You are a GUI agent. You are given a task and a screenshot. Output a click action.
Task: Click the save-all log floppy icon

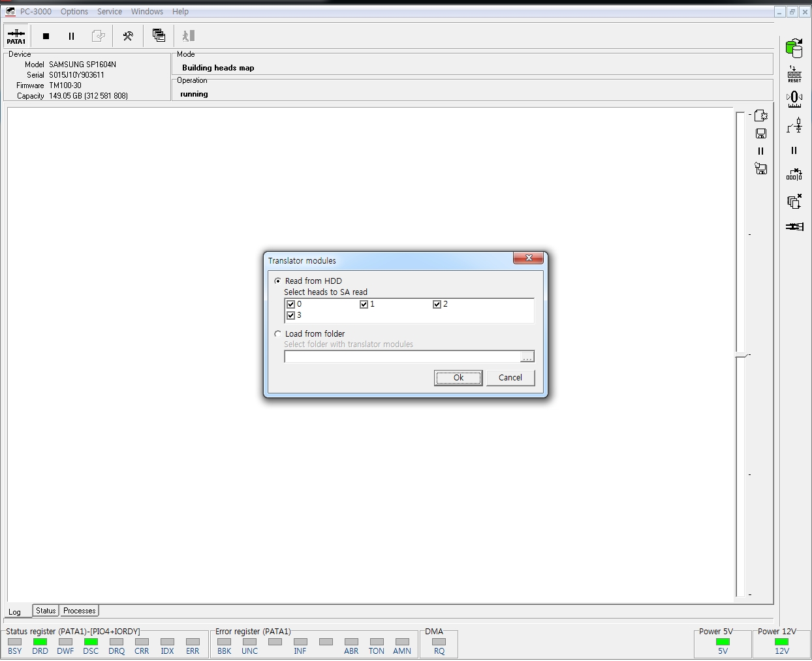pos(760,168)
